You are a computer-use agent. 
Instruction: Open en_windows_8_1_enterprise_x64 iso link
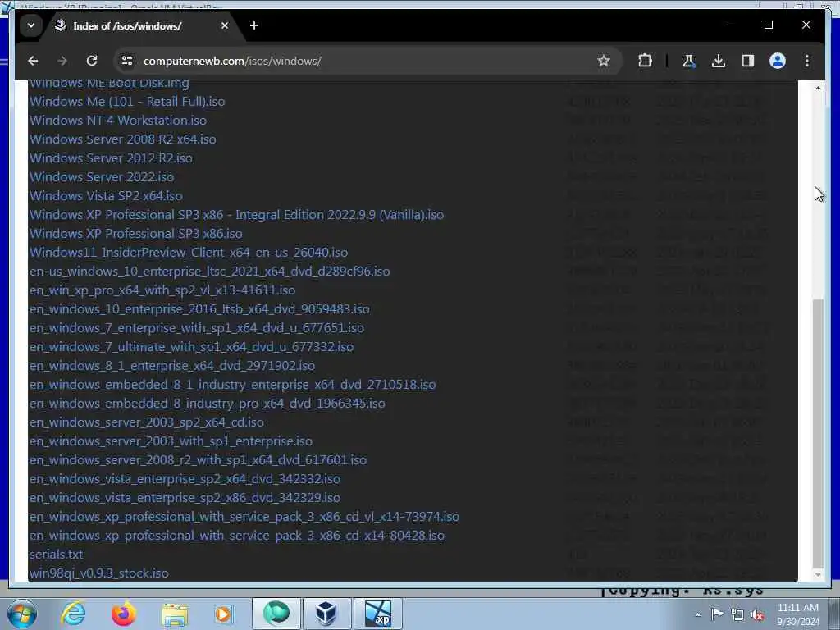tap(172, 365)
